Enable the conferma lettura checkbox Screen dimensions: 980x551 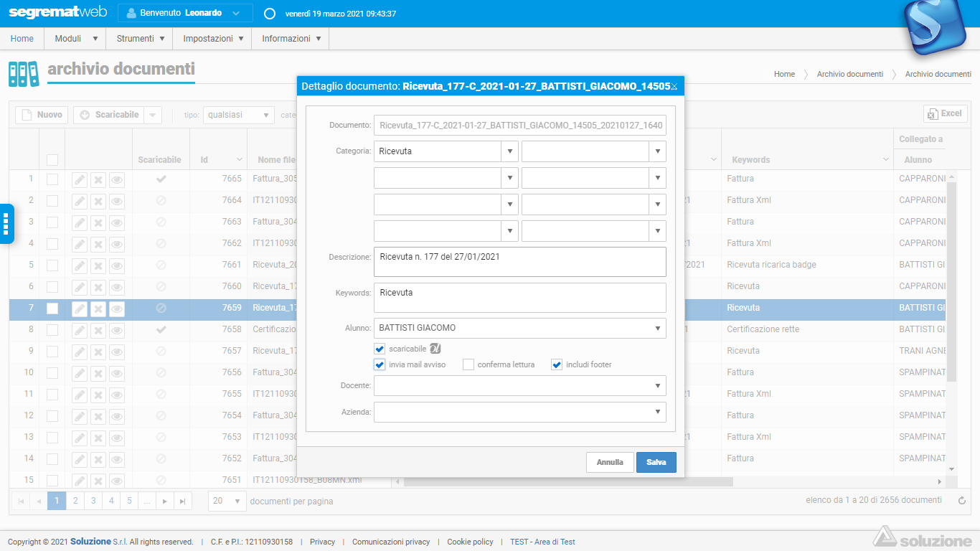pyautogui.click(x=468, y=364)
